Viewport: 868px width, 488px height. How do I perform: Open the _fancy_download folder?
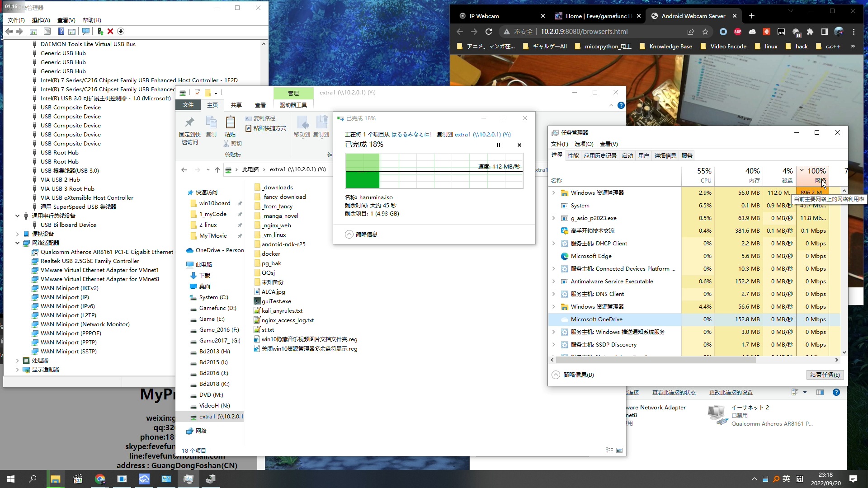point(283,197)
